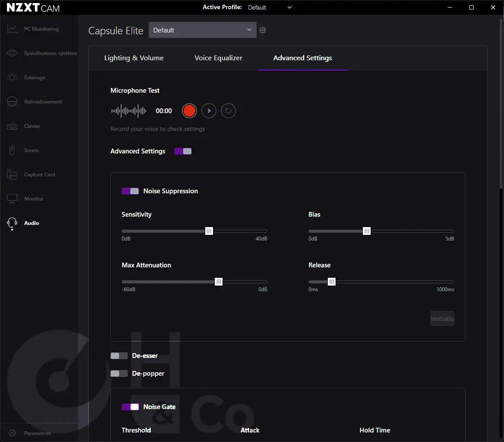Open the Active Profile dropdown
504x442 pixels.
pyautogui.click(x=270, y=7)
